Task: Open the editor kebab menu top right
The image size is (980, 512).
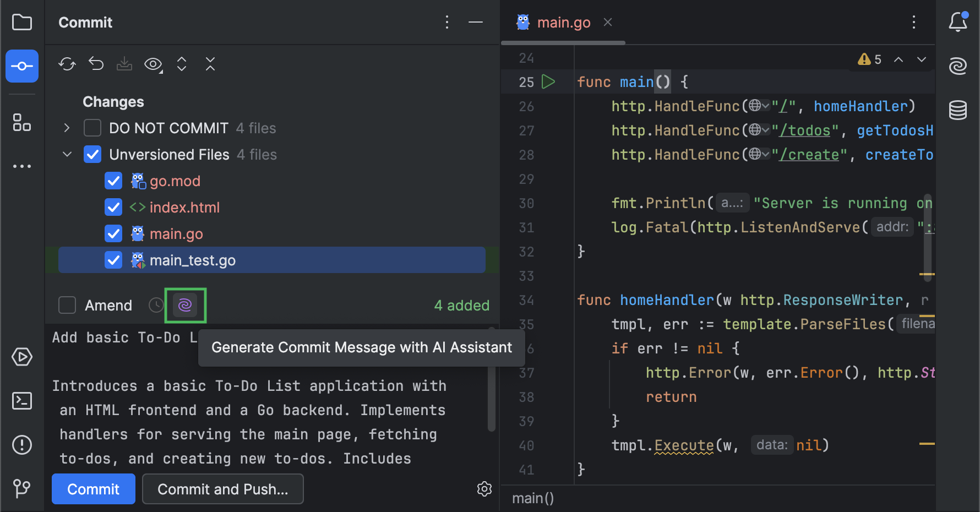Action: pyautogui.click(x=914, y=22)
